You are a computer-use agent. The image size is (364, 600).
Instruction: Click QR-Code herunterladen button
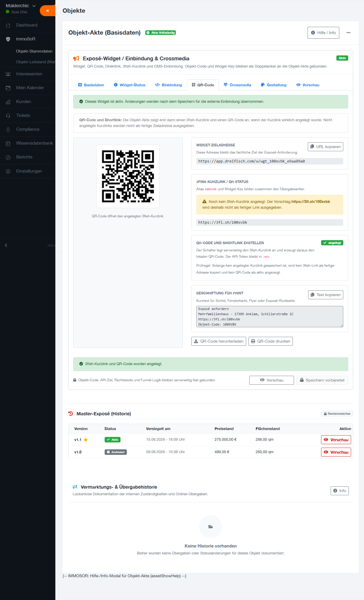click(x=219, y=341)
